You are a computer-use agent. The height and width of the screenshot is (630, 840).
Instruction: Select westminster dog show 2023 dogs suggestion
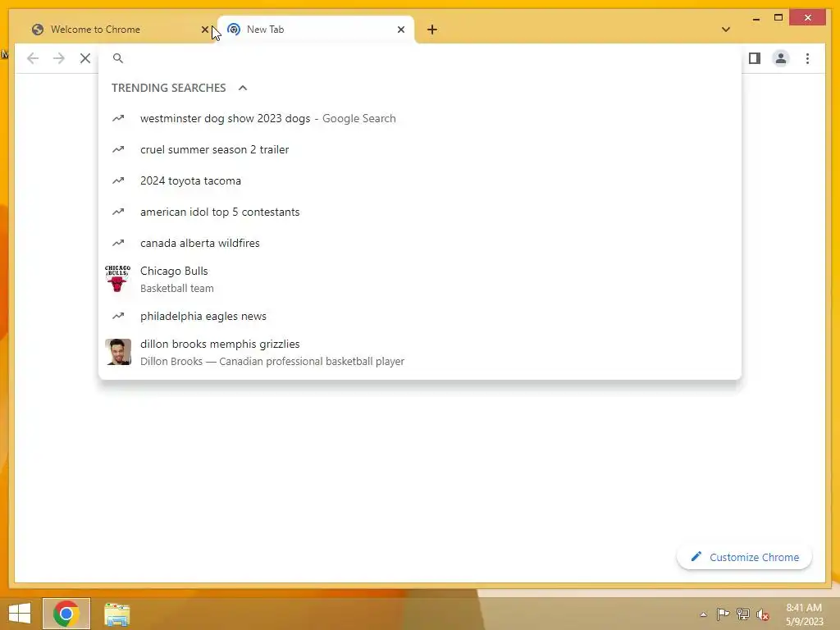(420, 118)
